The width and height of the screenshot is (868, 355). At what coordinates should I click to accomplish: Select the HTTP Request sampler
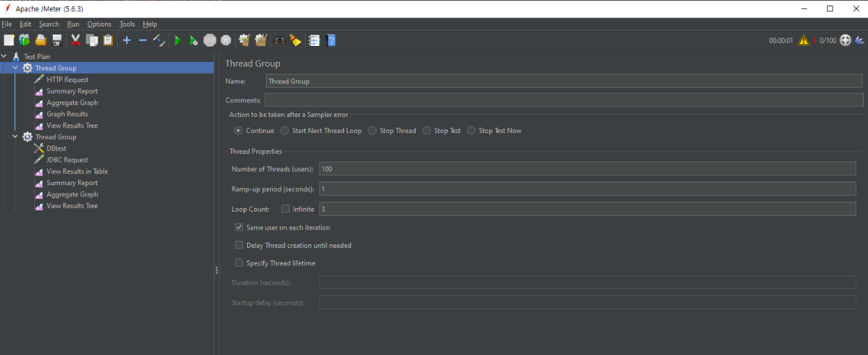coord(68,79)
